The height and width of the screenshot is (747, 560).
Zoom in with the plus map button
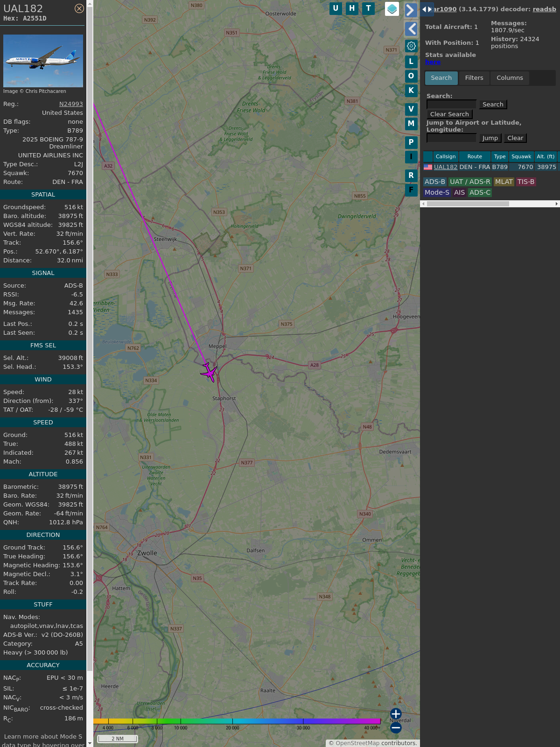click(396, 713)
